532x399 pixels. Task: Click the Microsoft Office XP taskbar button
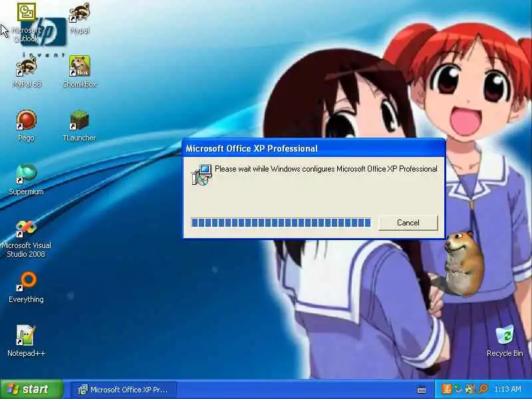[x=124, y=390]
